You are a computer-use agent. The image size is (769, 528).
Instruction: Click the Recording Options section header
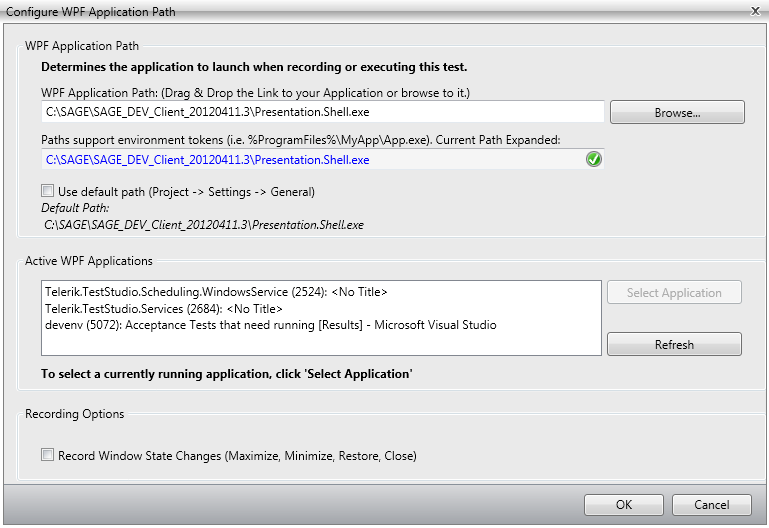coord(75,413)
